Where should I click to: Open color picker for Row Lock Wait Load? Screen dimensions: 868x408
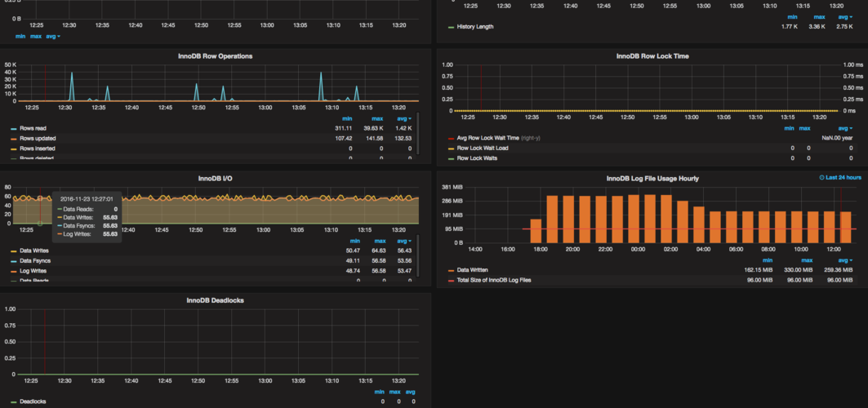(452, 149)
